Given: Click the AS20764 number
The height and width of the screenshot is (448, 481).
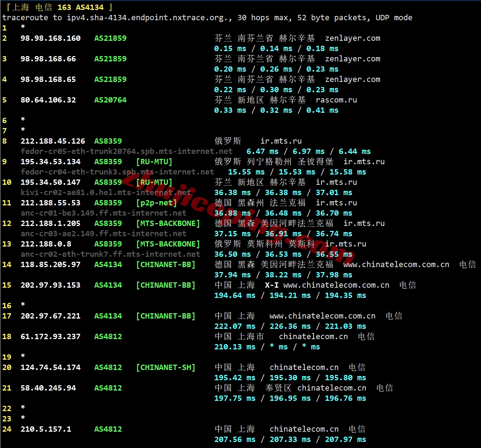Looking at the screenshot, I should click(110, 100).
